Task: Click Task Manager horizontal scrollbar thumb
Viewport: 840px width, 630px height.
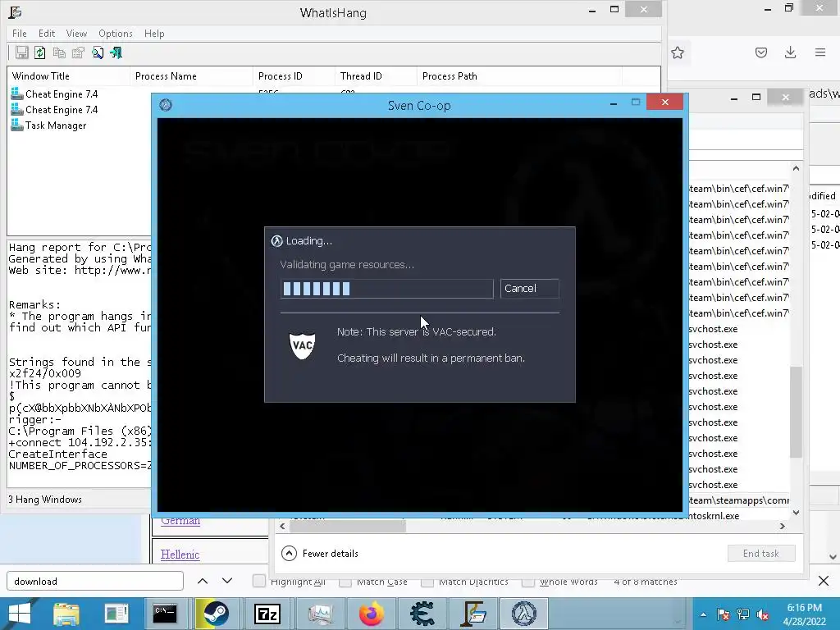Action: tap(348, 526)
